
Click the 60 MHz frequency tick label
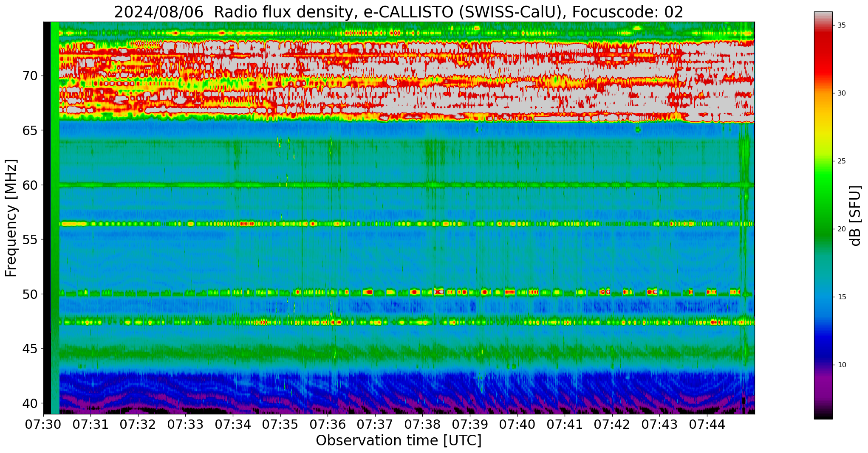pos(30,185)
